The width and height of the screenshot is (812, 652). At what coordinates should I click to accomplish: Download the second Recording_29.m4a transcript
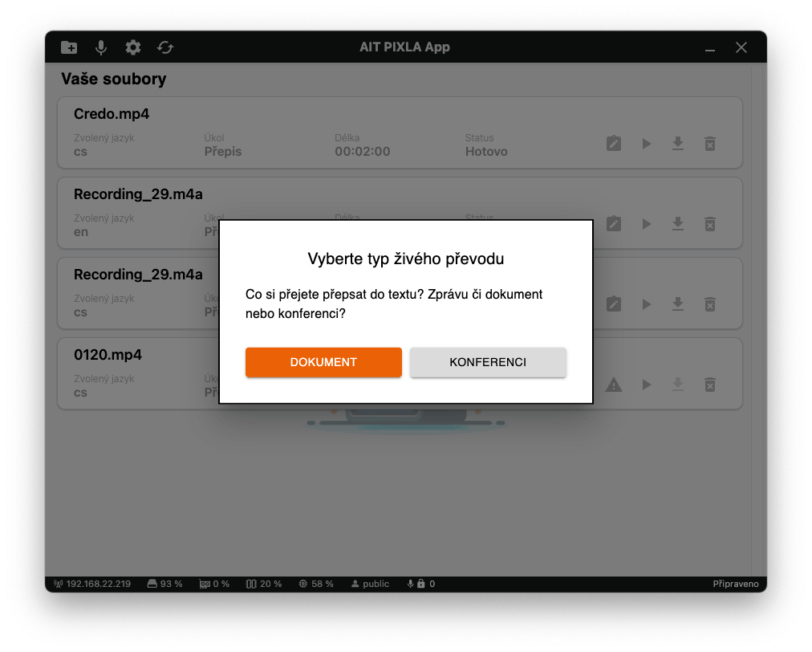tap(678, 304)
